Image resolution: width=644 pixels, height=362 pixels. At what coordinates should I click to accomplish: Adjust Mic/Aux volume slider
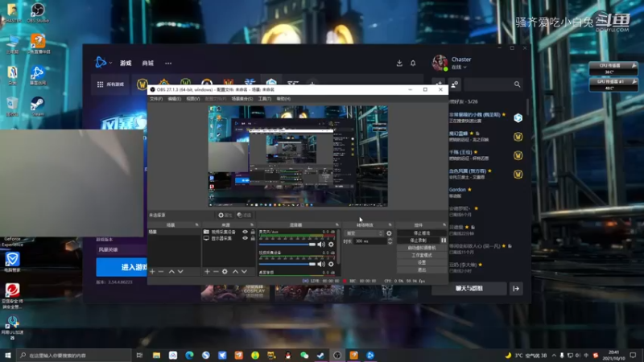click(x=287, y=245)
